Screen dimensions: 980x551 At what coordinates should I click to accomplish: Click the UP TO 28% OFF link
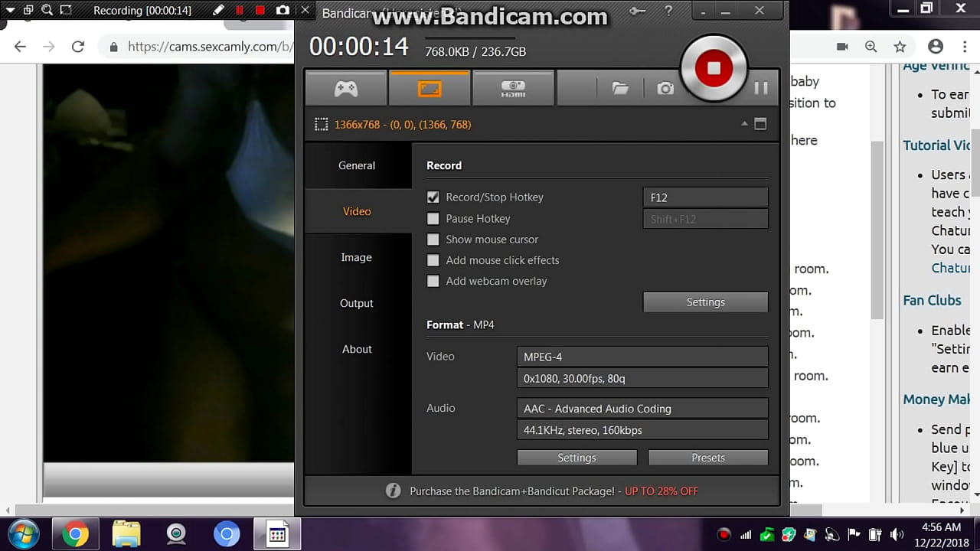point(661,491)
